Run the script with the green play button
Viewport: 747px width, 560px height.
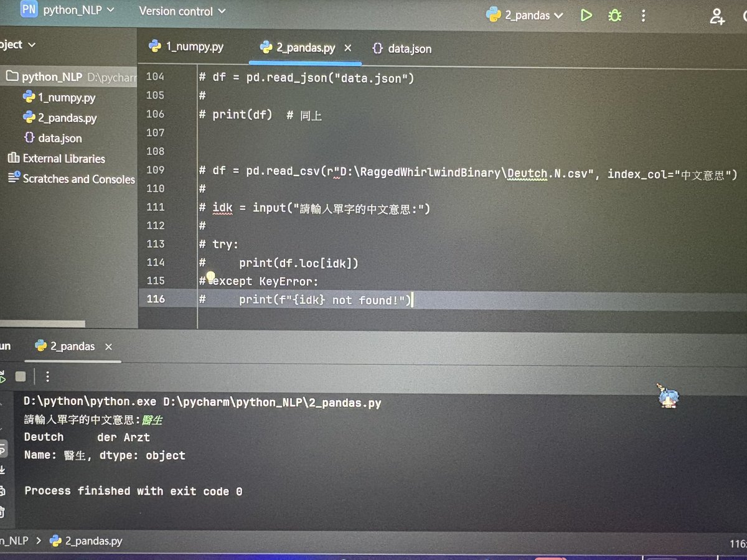point(586,16)
